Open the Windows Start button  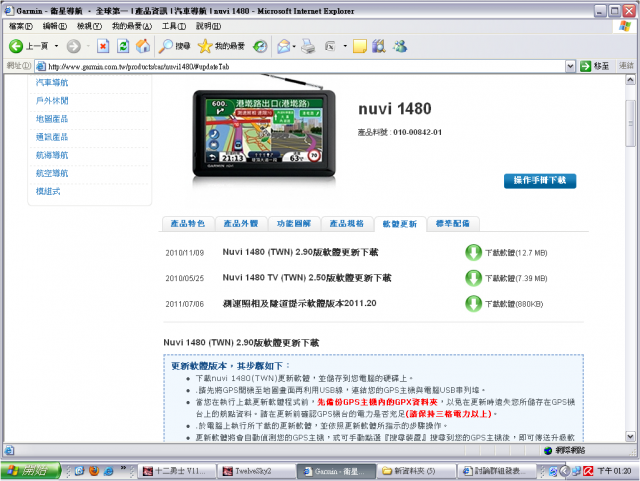coord(31,471)
